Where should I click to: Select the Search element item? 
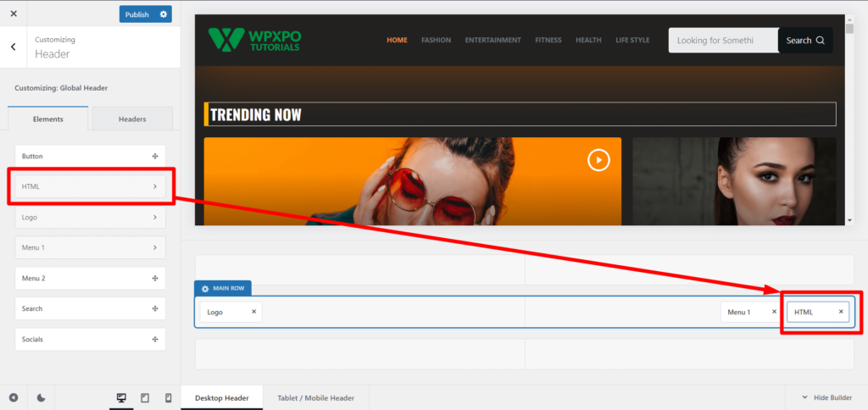pos(90,308)
